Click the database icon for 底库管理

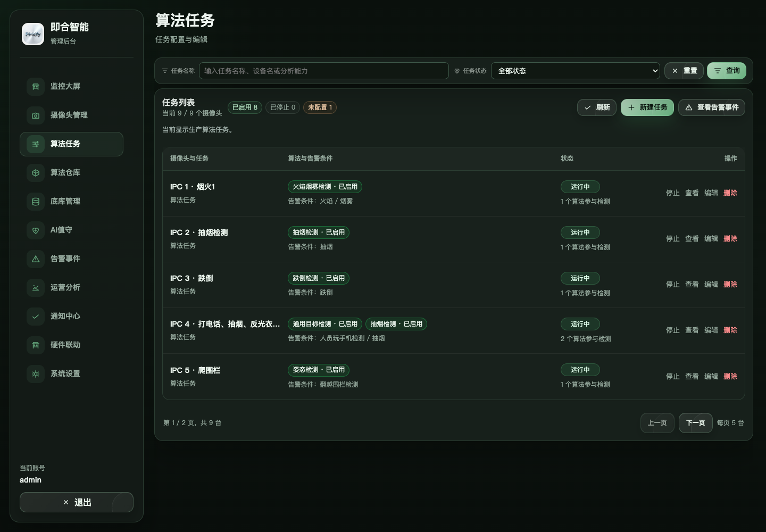[x=36, y=201]
